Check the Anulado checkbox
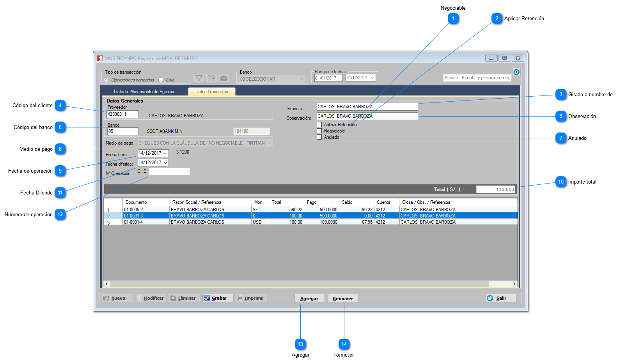619x364 pixels. click(319, 137)
